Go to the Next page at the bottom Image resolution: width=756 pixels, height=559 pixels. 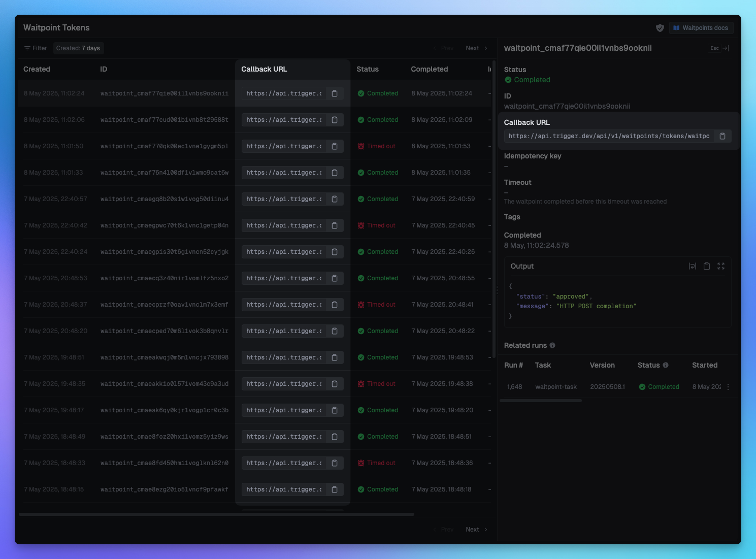(x=476, y=530)
